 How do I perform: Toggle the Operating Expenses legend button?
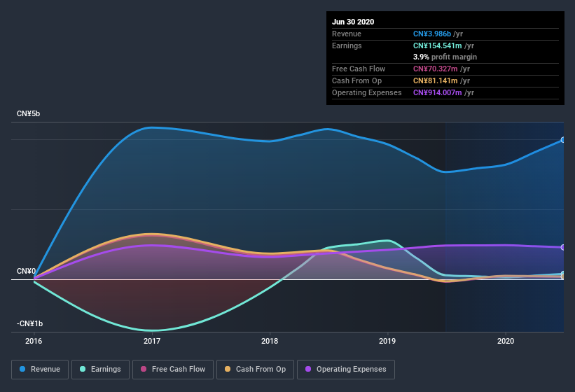coord(346,370)
